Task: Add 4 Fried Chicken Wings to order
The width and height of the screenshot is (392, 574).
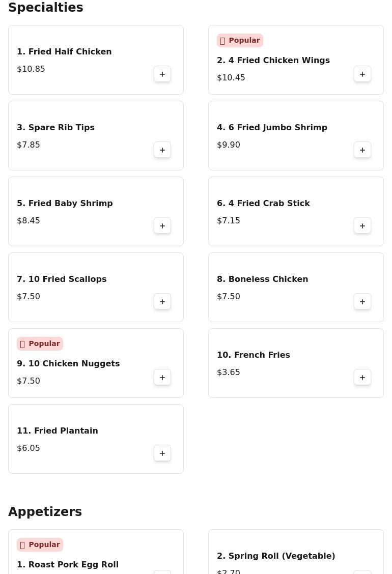Action: [x=362, y=74]
